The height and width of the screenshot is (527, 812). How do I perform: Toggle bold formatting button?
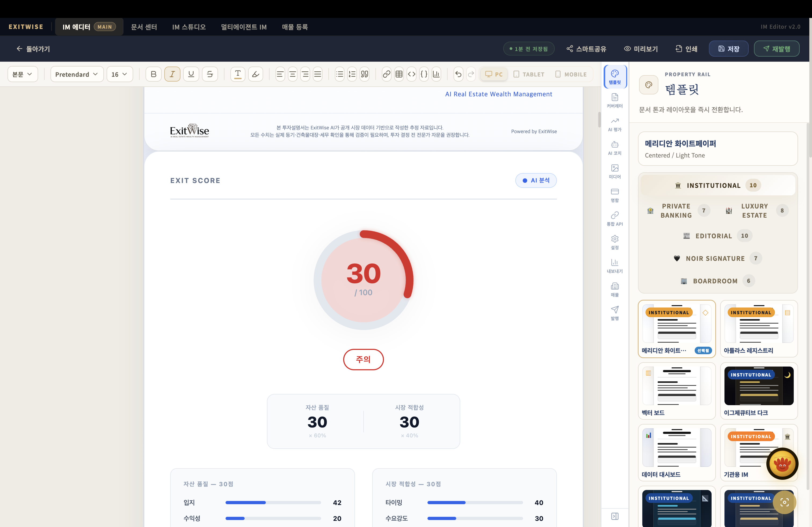click(x=154, y=74)
